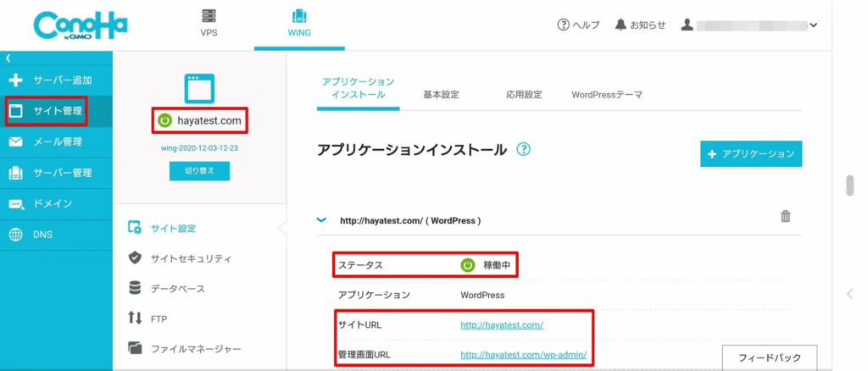Select サイト管理 in the sidebar
868x371 pixels.
point(56,111)
